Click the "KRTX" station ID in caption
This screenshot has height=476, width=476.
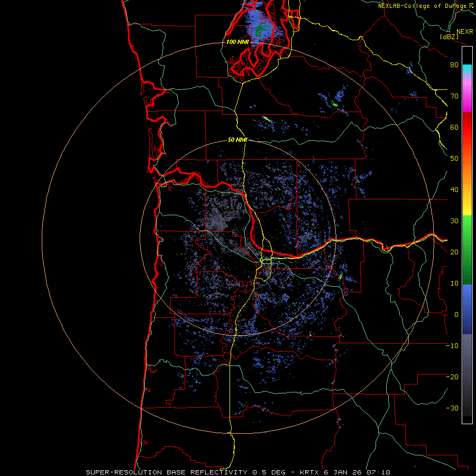click(309, 472)
